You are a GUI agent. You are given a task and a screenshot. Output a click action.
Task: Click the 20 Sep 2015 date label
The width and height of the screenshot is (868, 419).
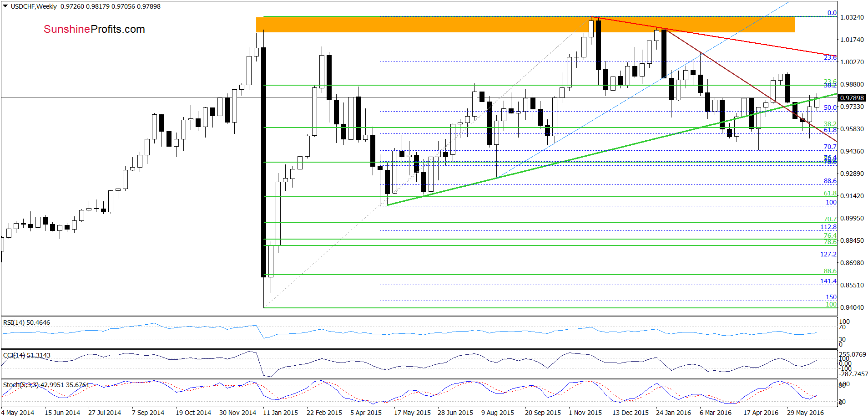543,413
